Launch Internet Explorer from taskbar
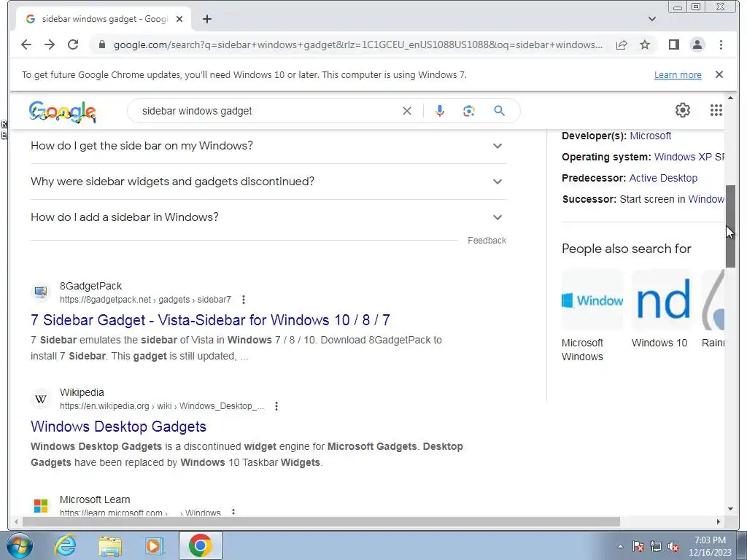Screen dimensions: 747x560 click(x=65, y=545)
